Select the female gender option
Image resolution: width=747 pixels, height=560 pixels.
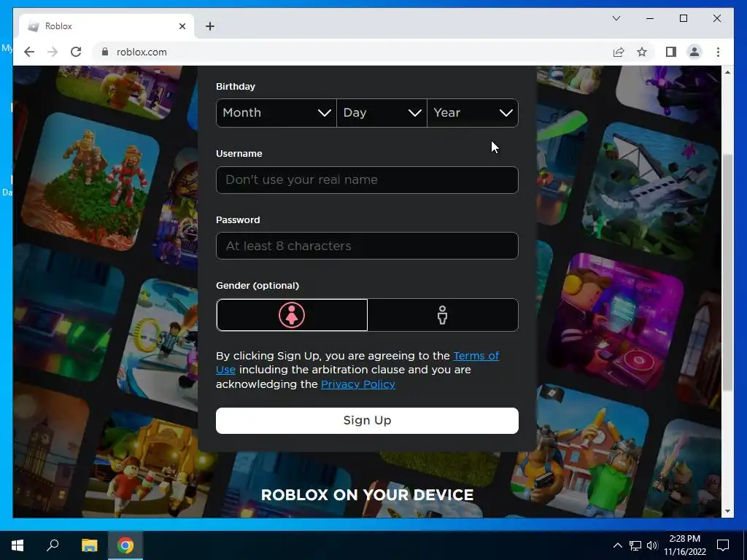(292, 315)
